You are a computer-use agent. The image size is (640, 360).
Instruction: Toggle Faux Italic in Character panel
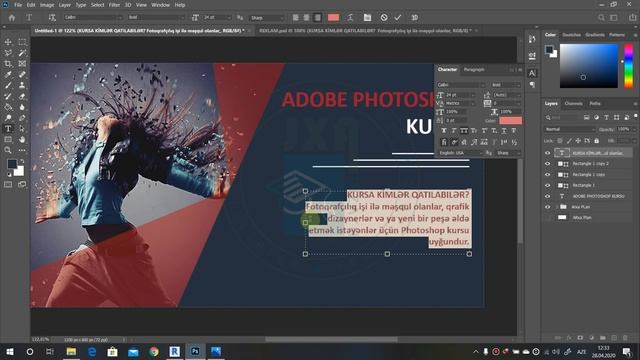click(x=453, y=131)
